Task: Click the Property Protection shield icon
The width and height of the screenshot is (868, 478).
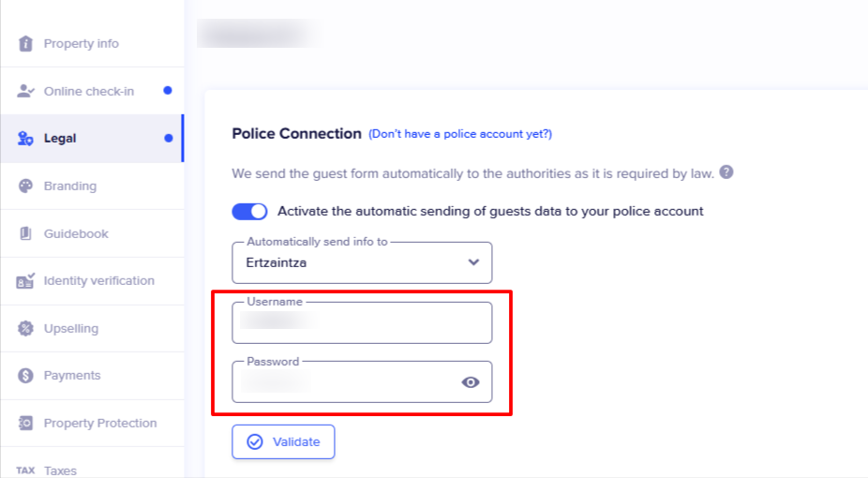Action: pyautogui.click(x=25, y=423)
